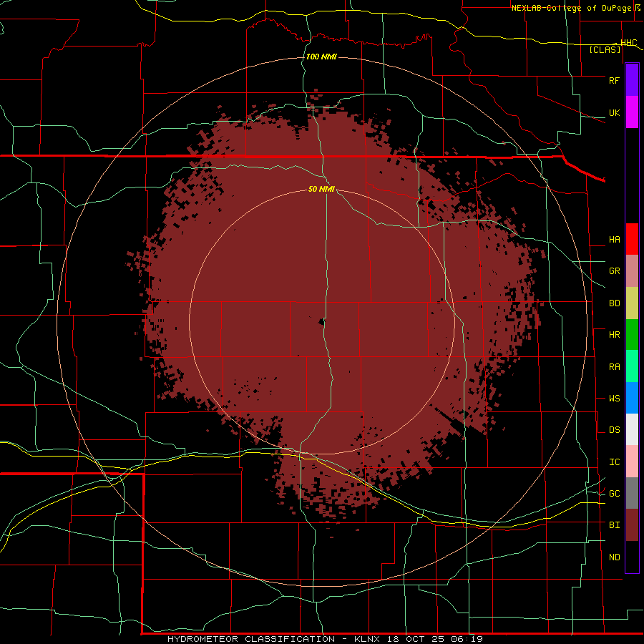Image resolution: width=644 pixels, height=644 pixels.
Task: Click the BI legend label
Action: [614, 525]
